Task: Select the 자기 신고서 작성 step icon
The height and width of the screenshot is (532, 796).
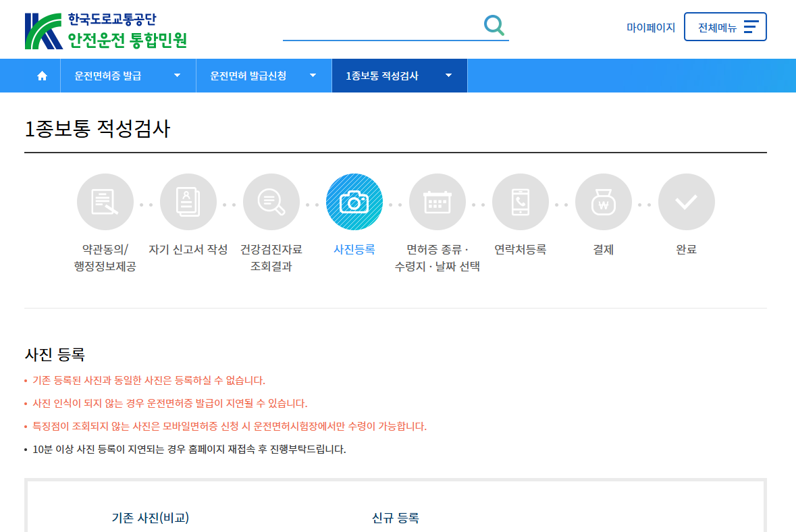Action: [x=188, y=201]
